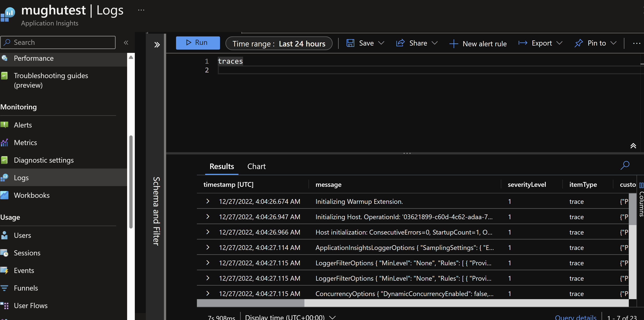644x320 pixels.
Task: Click the message column header
Action: (328, 185)
